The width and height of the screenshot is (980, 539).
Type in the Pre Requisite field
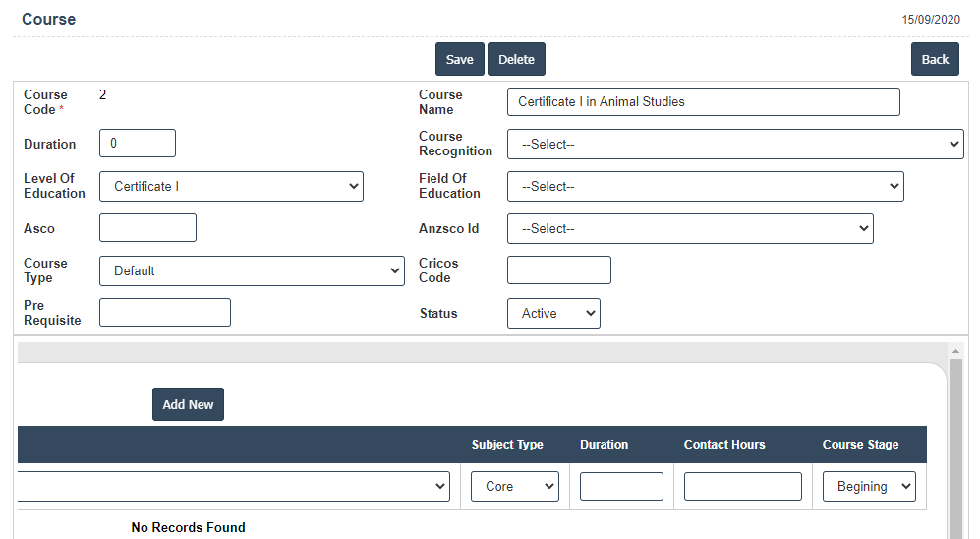click(165, 313)
